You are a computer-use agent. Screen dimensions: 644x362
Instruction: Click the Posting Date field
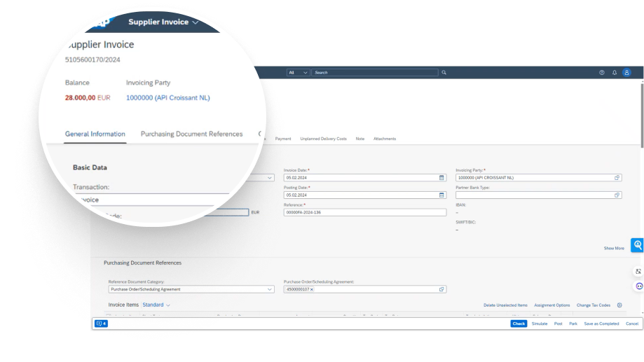(364, 195)
